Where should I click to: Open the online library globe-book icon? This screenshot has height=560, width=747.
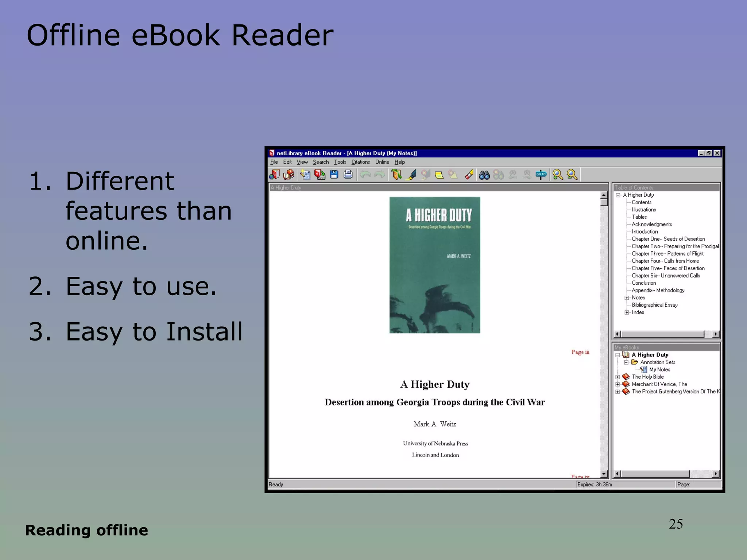click(x=274, y=175)
